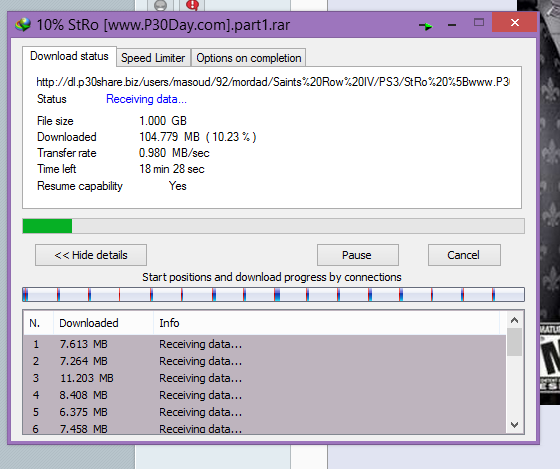The height and width of the screenshot is (469, 560).
Task: Close the download dialog with the X
Action: tap(514, 23)
